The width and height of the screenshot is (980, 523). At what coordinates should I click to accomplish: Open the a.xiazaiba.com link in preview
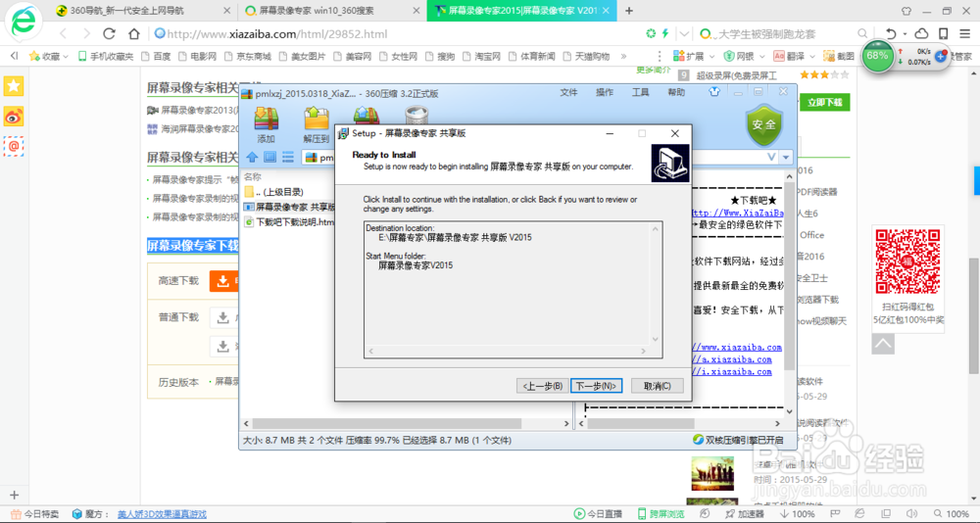click(x=733, y=359)
